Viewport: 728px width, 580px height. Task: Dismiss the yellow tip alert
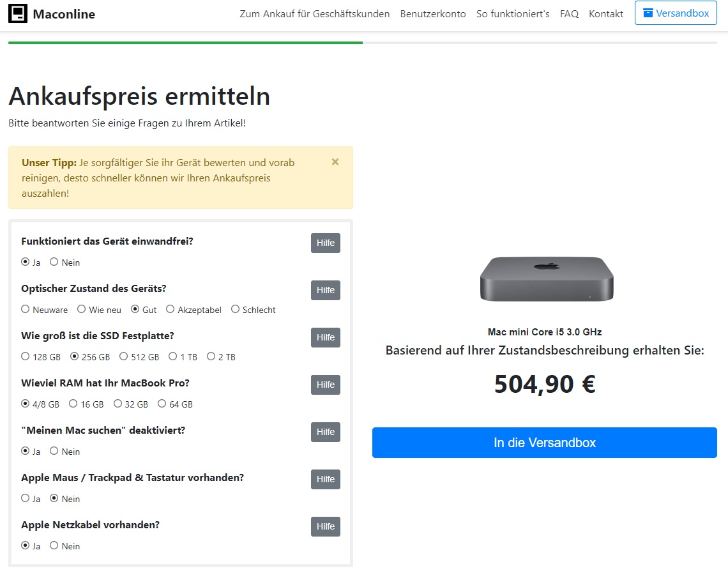(x=335, y=162)
